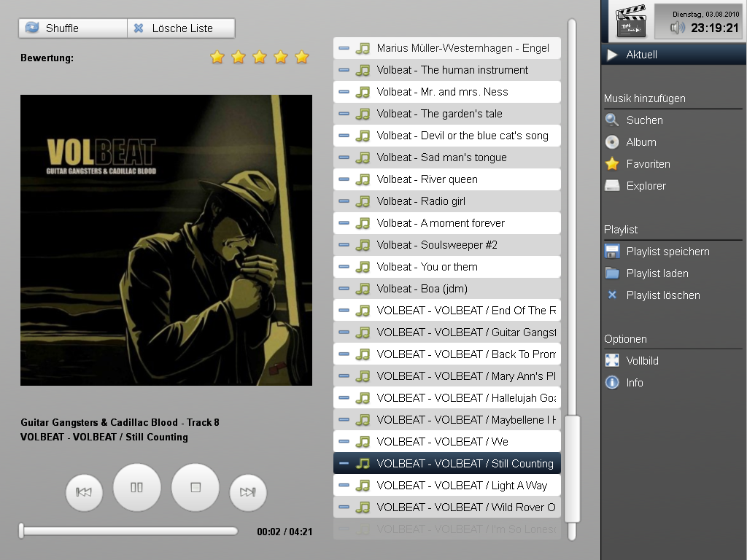This screenshot has height=560, width=747.
Task: Set rating to first star
Action: (x=217, y=57)
